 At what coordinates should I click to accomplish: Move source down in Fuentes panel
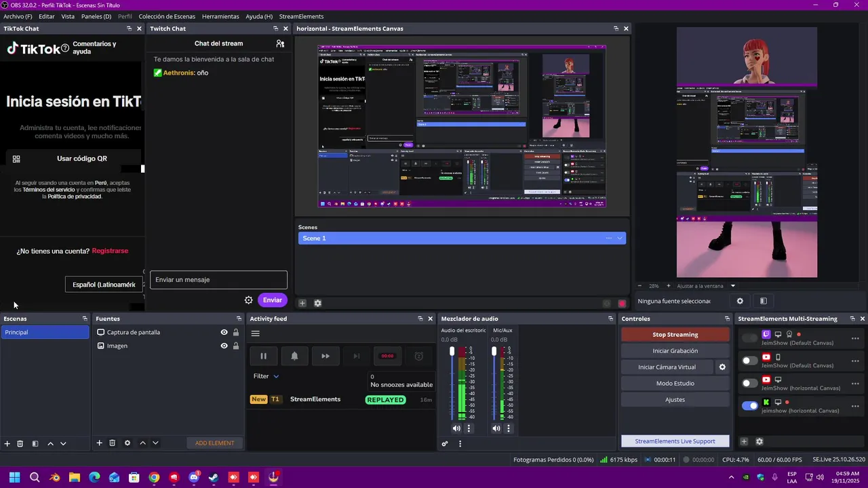[155, 443]
